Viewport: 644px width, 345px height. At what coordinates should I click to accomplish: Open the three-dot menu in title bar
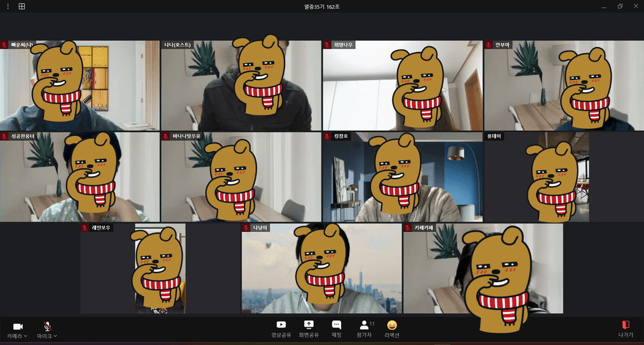click(8, 6)
